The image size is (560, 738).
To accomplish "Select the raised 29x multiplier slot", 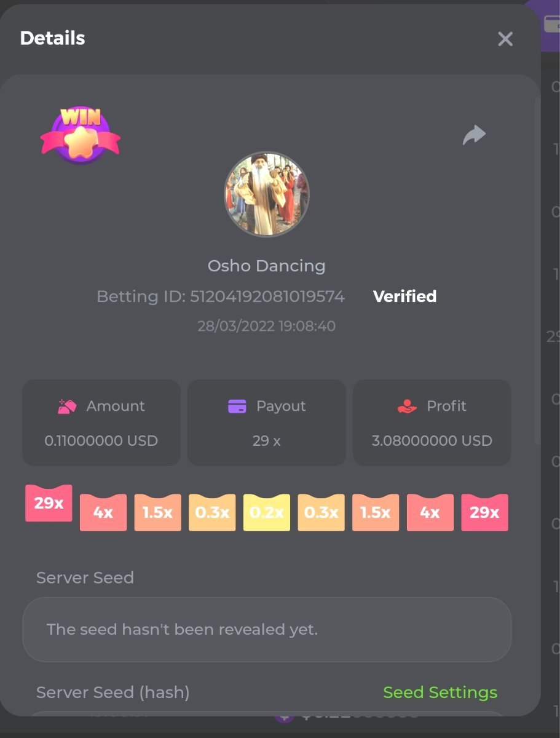I will pyautogui.click(x=49, y=503).
